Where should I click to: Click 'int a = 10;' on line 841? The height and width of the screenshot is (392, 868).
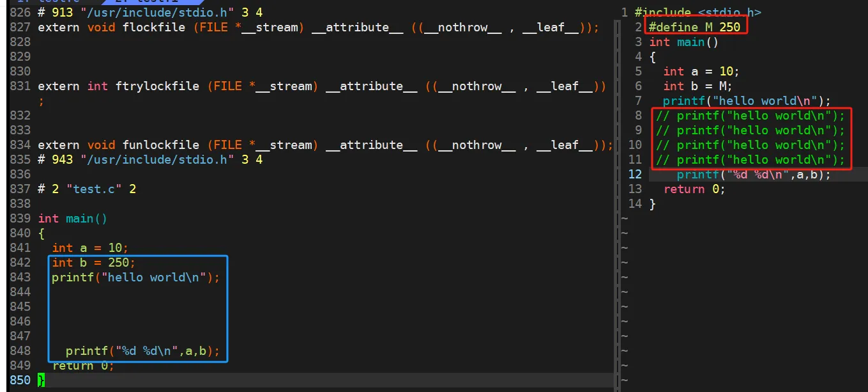coord(90,248)
